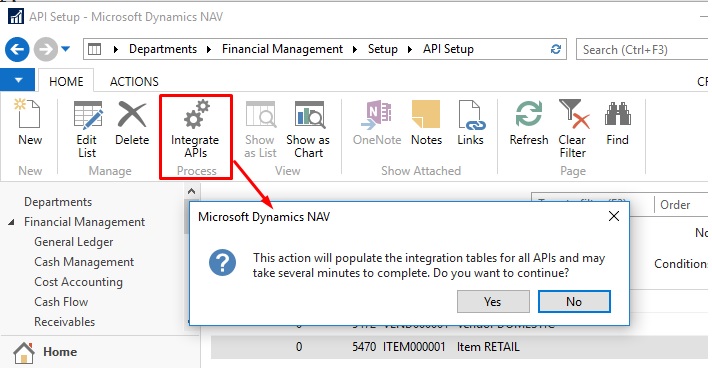Expand arrow before Setup breadcrumb
The height and width of the screenshot is (371, 712).
[x=355, y=49]
